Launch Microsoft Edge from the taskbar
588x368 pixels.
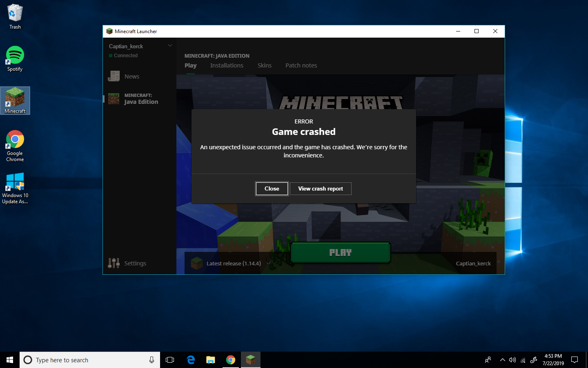[191, 360]
